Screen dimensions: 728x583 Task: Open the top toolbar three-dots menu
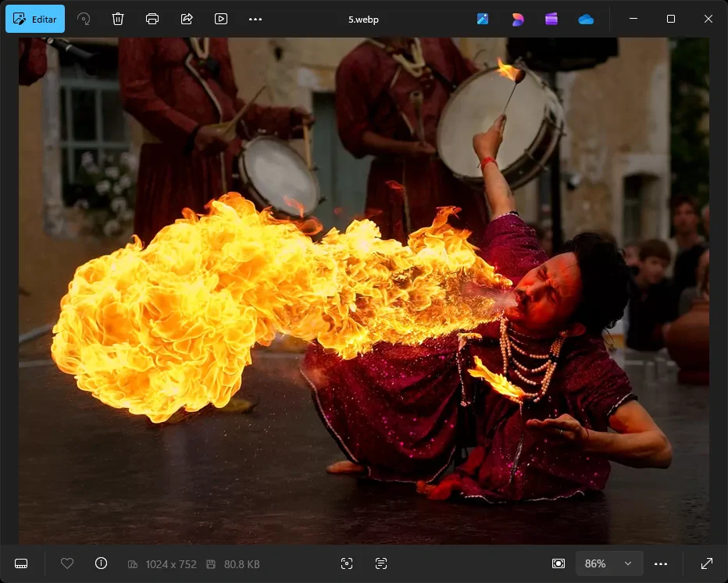click(255, 19)
